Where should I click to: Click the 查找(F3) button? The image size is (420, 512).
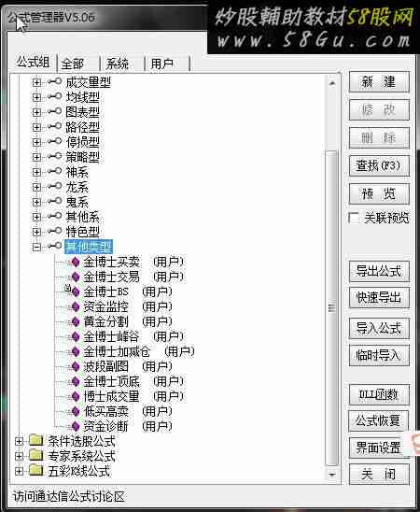point(379,165)
